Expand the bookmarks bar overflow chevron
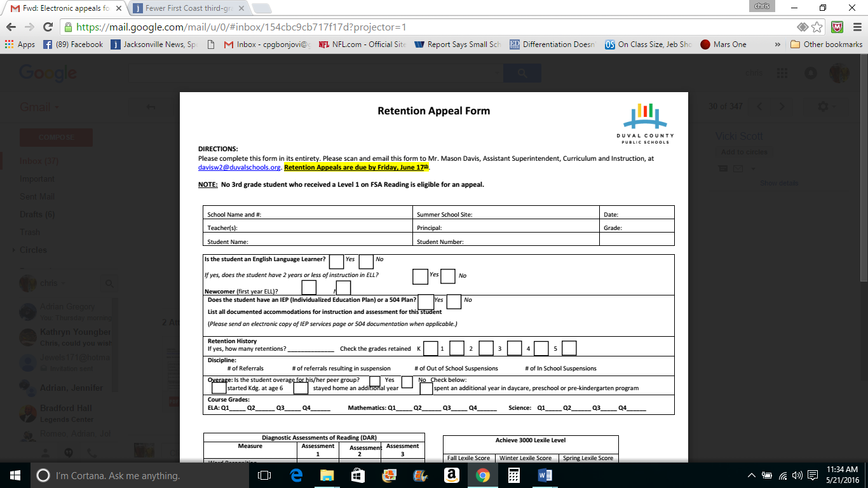The width and height of the screenshot is (868, 488). click(778, 44)
